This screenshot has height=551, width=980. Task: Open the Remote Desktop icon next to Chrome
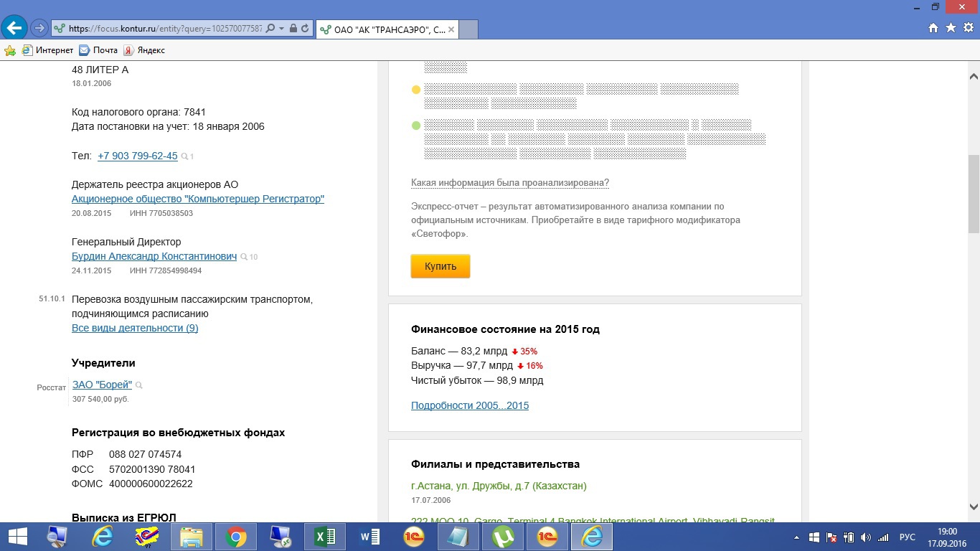(x=280, y=537)
